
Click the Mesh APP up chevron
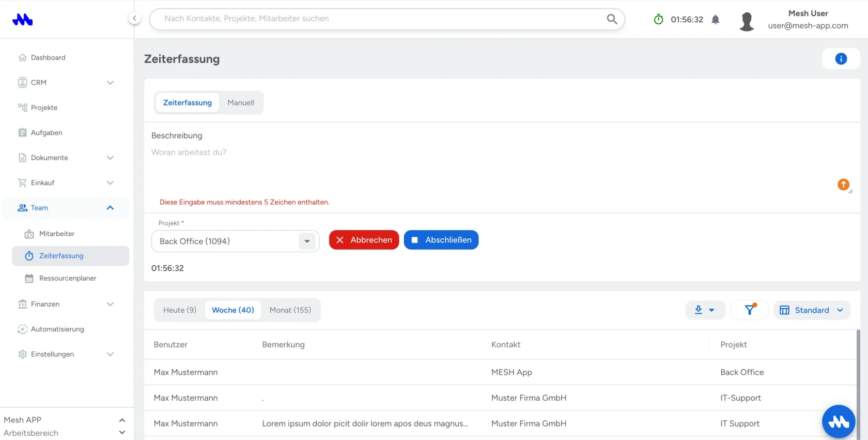pyautogui.click(x=122, y=420)
